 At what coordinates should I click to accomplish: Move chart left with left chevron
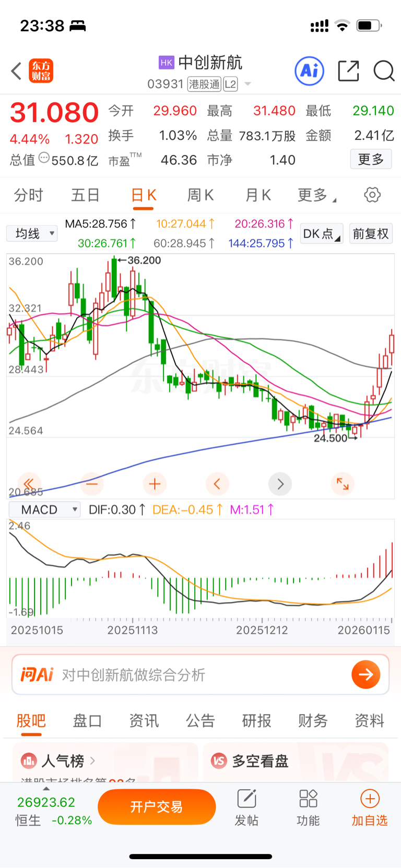click(x=217, y=484)
